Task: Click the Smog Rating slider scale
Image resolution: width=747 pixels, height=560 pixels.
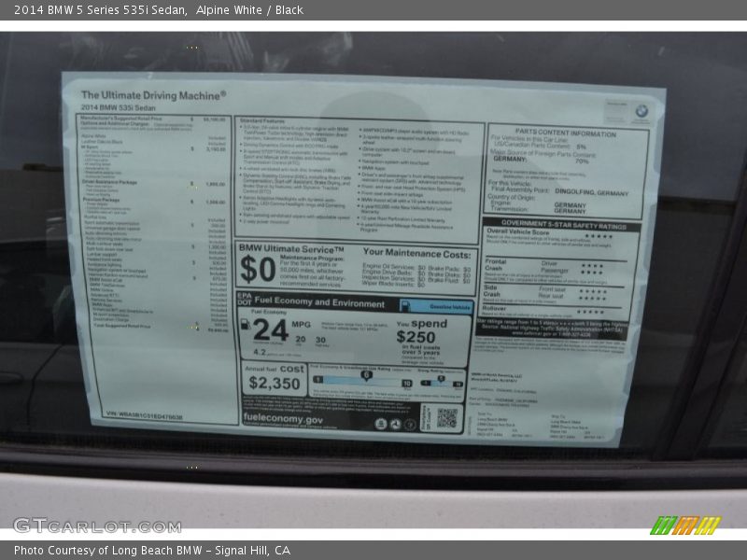Action: tap(439, 381)
